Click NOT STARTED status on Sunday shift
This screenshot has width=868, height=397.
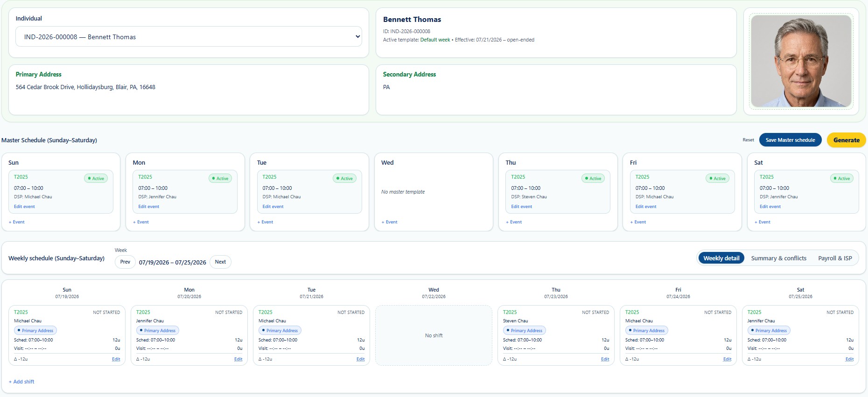[106, 313]
